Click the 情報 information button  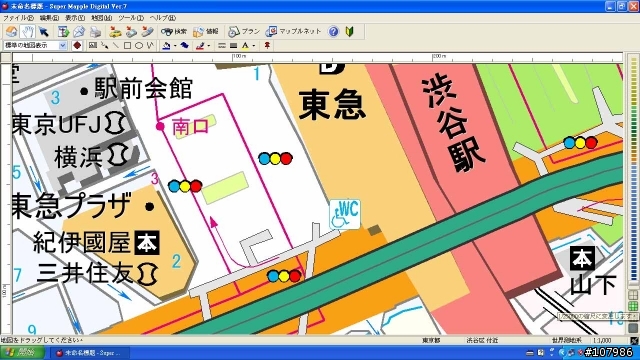pyautogui.click(x=206, y=31)
